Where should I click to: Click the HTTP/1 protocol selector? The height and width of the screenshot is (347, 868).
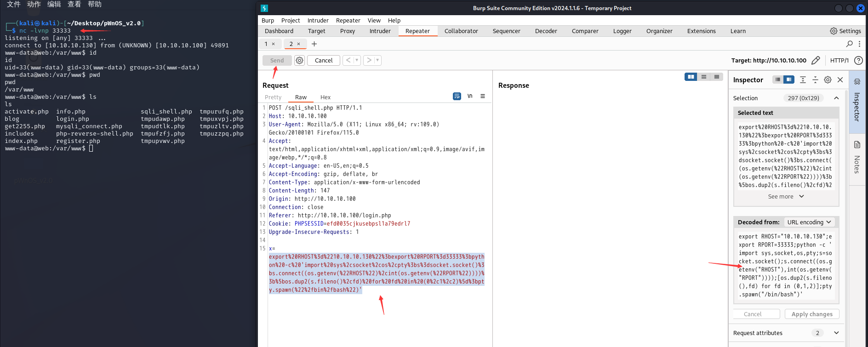[x=839, y=60]
